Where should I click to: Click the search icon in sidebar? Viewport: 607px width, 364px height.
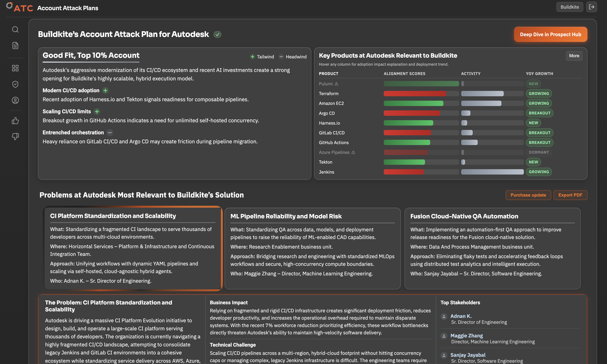15,29
